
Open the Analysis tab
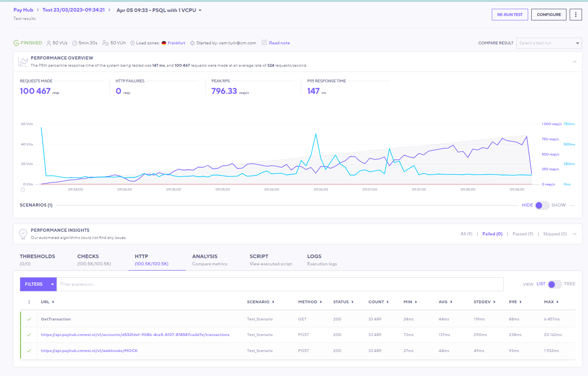pyautogui.click(x=210, y=259)
